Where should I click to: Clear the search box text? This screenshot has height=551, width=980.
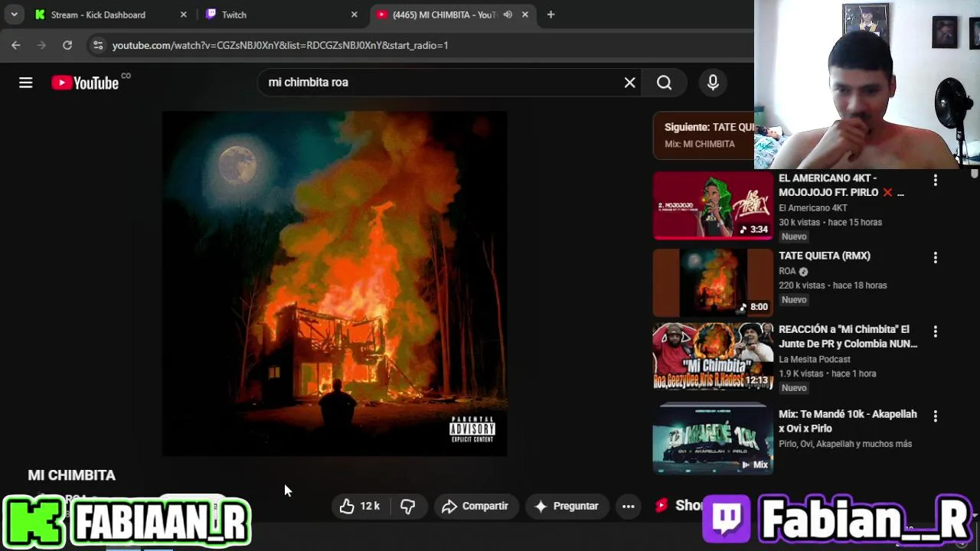coord(629,83)
